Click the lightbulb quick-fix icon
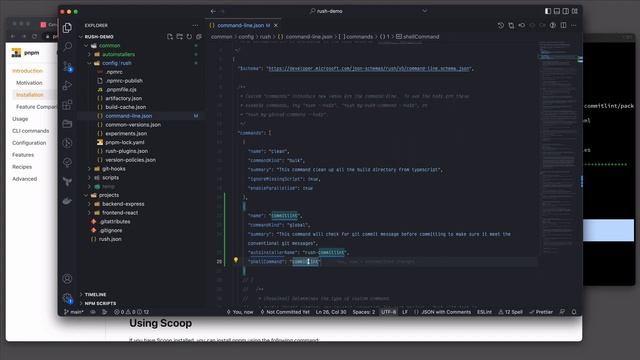 tap(236, 260)
